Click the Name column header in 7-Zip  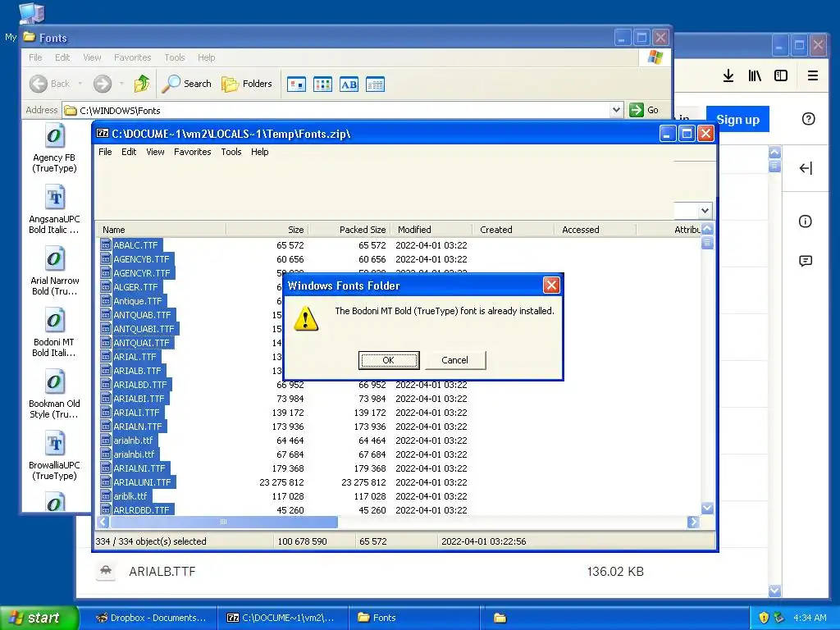pos(161,230)
